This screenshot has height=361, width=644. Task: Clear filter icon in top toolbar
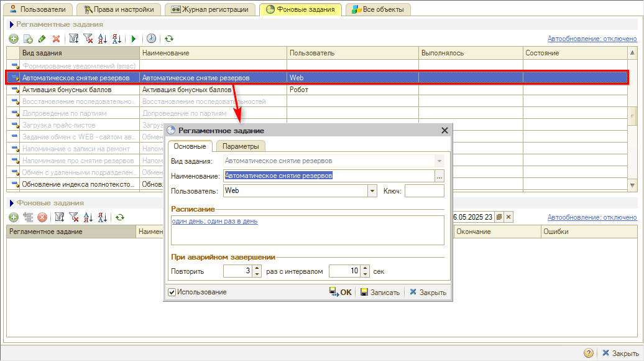point(88,39)
